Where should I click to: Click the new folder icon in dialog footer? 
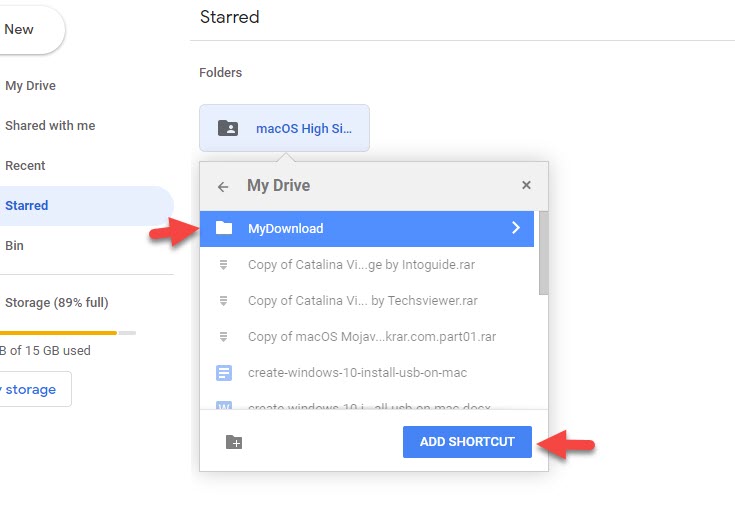234,442
